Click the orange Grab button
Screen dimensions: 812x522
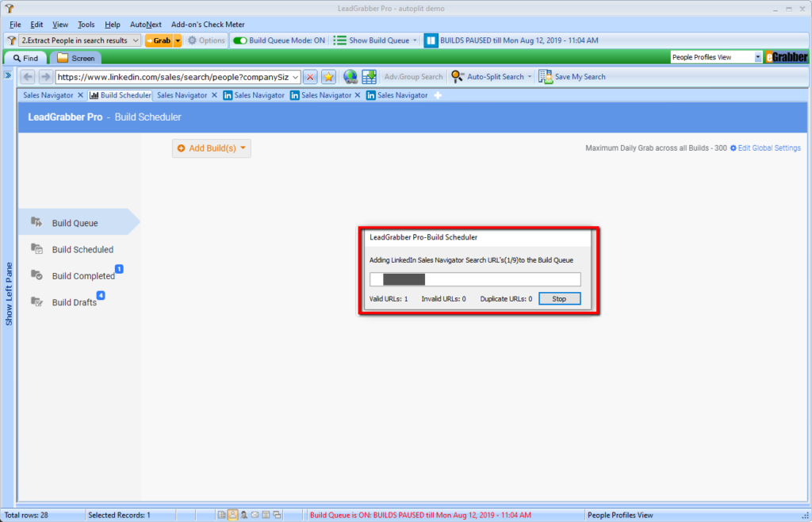(x=158, y=40)
